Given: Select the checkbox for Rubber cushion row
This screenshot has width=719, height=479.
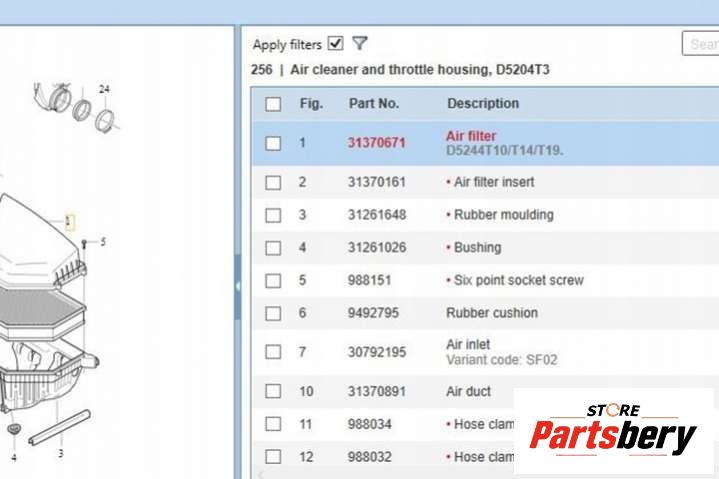Looking at the screenshot, I should pyautogui.click(x=273, y=313).
